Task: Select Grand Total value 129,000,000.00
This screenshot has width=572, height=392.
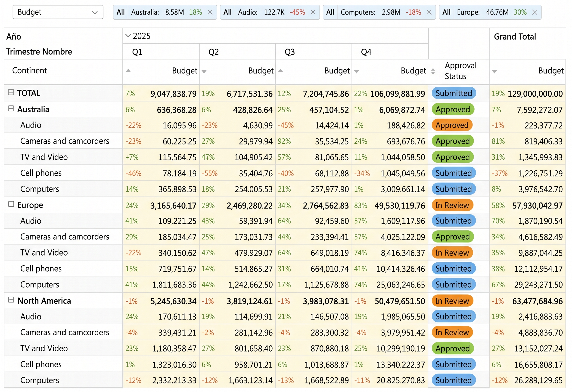Action: pyautogui.click(x=535, y=94)
